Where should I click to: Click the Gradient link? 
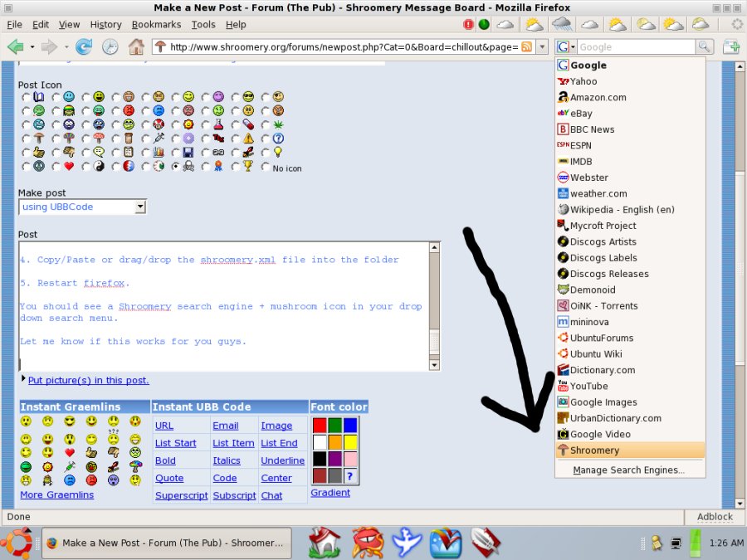pyautogui.click(x=330, y=492)
